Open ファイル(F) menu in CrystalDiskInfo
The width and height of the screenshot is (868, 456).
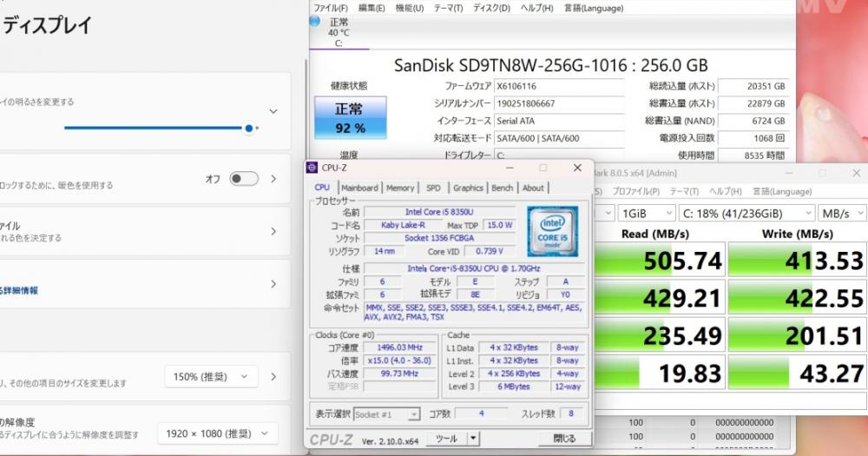click(x=331, y=8)
